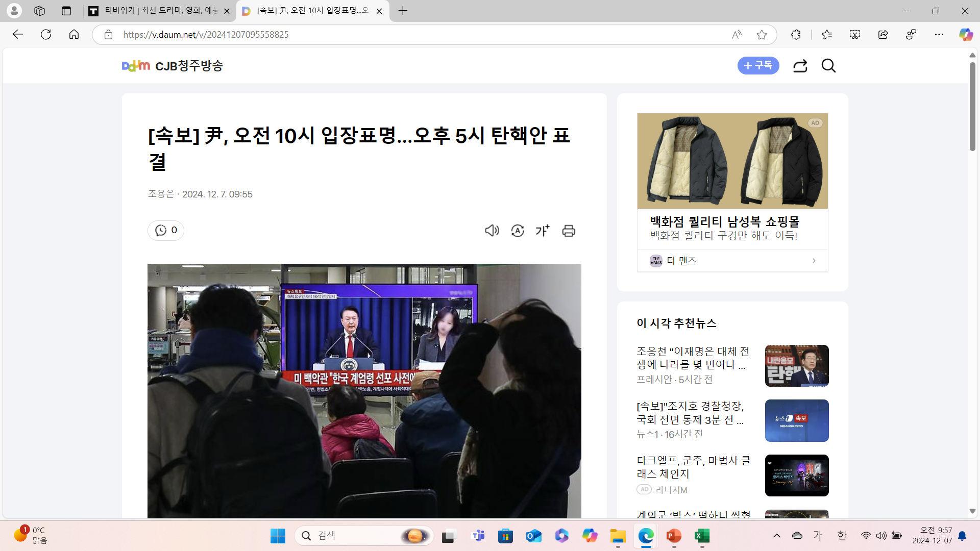Open the reaction counter showing 0

tap(166, 230)
